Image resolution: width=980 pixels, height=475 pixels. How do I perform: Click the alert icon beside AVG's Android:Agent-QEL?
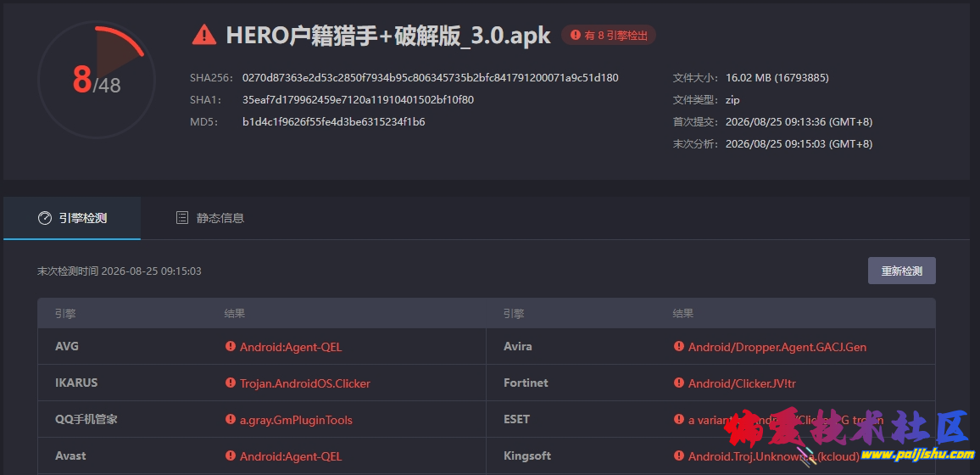(230, 346)
